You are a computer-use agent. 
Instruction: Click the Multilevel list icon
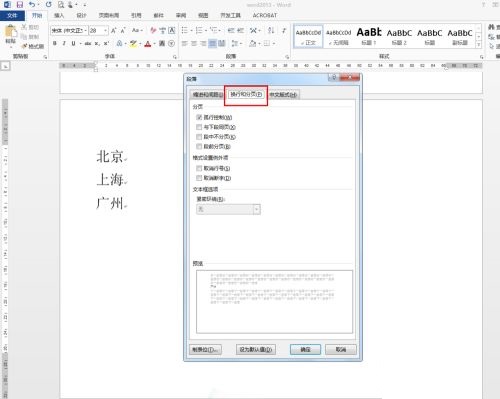[214, 31]
